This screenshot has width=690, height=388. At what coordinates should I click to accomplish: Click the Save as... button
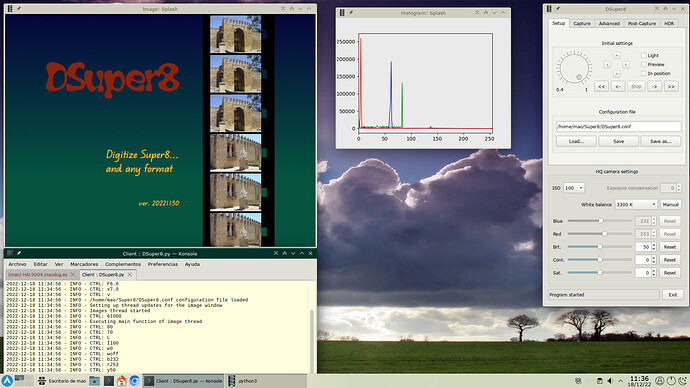(x=661, y=141)
